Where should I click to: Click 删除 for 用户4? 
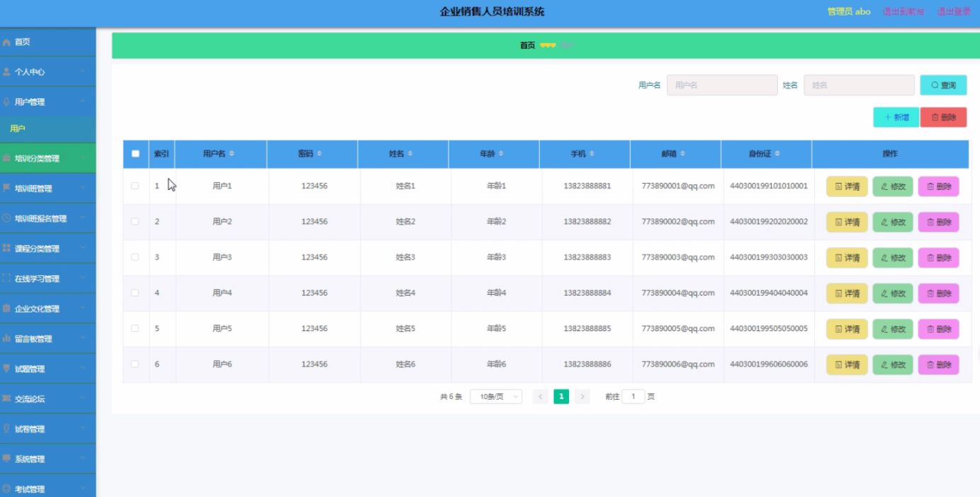(938, 294)
